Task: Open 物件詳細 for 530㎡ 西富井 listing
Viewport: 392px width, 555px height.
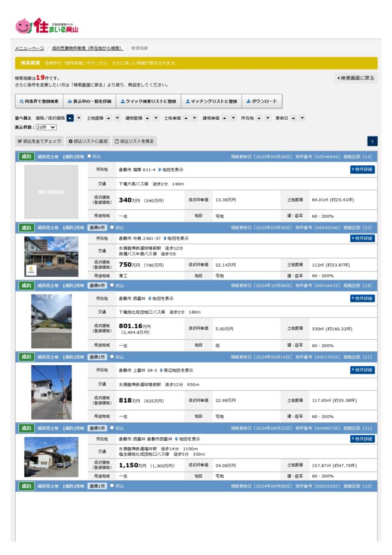Action: [x=362, y=299]
